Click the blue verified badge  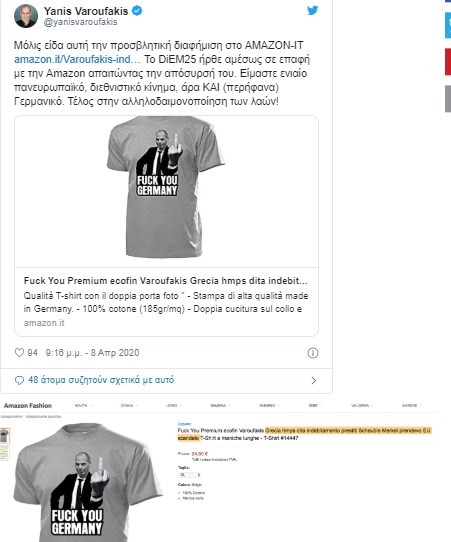pyautogui.click(x=137, y=11)
